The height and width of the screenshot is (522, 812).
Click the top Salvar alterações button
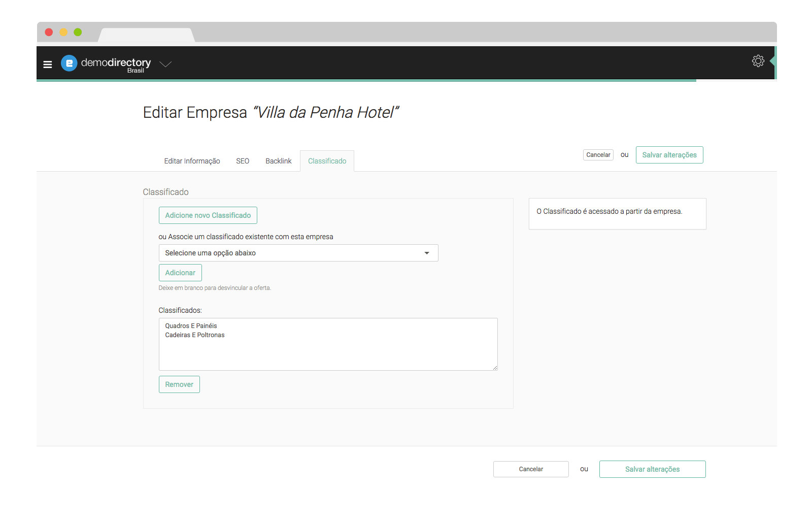click(x=669, y=155)
